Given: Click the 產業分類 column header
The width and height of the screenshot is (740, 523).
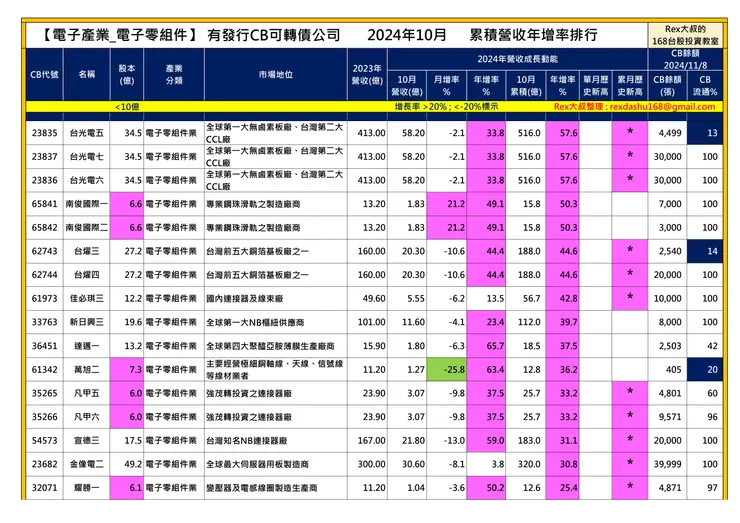Looking at the screenshot, I should point(174,75).
